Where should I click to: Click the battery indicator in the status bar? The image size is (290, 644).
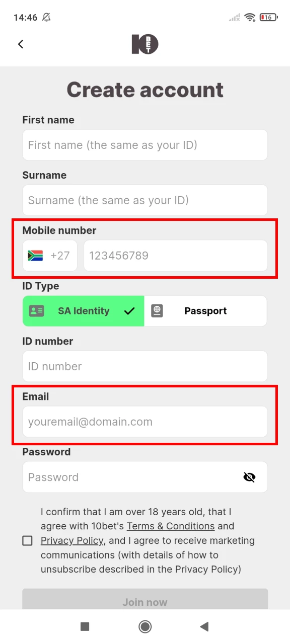(x=267, y=17)
